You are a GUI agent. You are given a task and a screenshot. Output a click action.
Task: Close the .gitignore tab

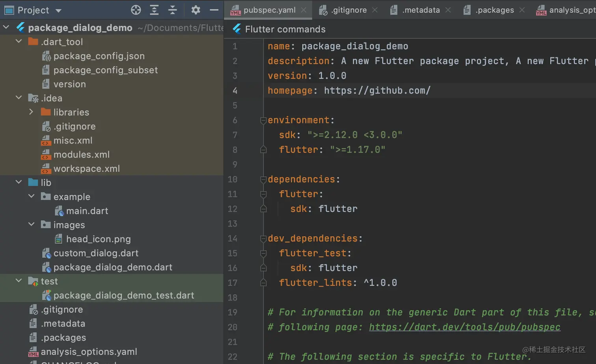coord(374,10)
